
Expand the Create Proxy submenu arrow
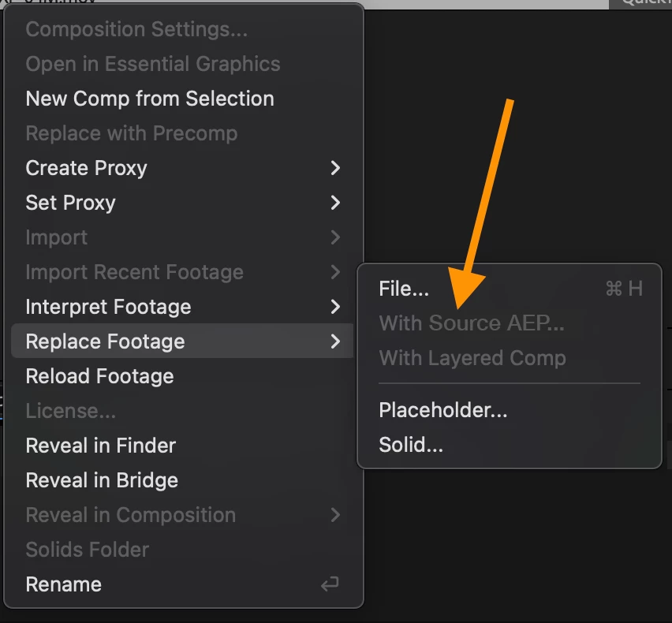tap(335, 168)
